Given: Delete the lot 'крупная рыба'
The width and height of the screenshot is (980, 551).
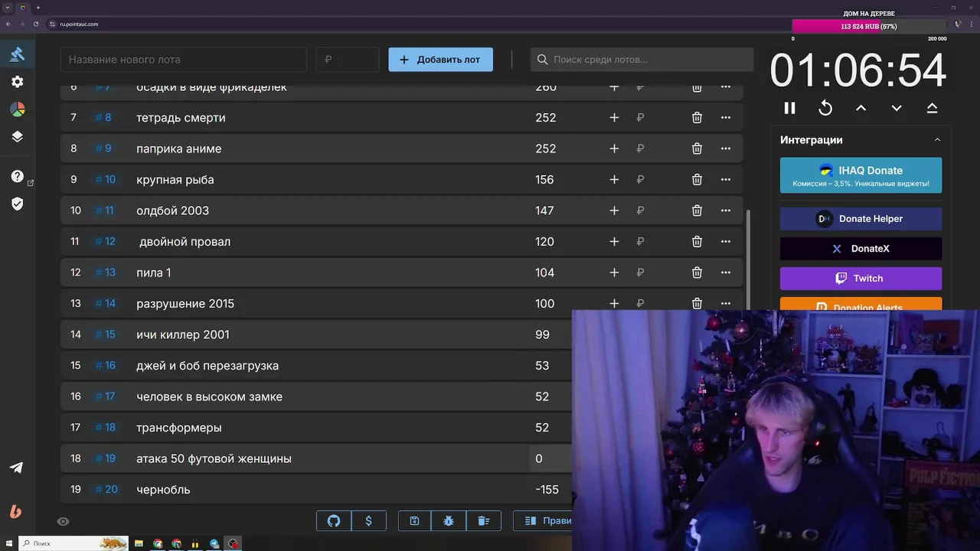Looking at the screenshot, I should tap(697, 180).
